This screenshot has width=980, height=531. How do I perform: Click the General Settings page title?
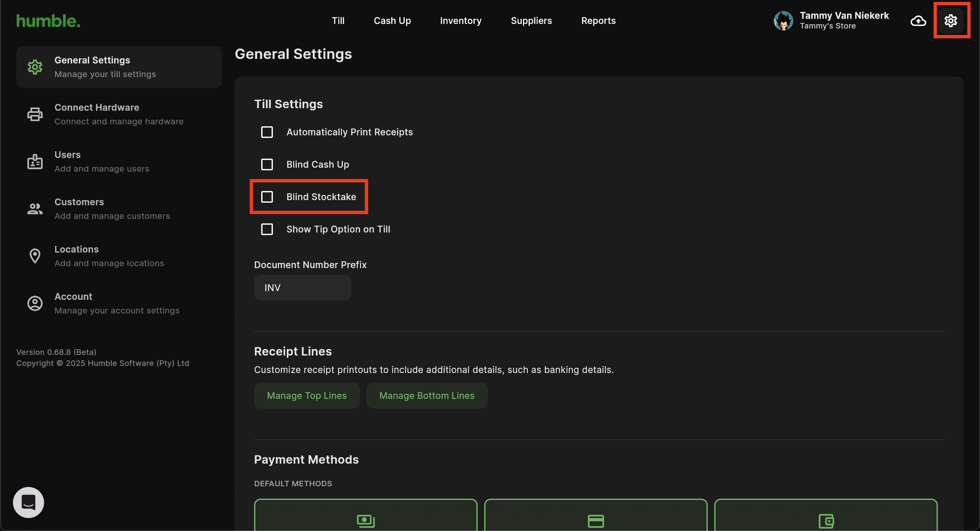pyautogui.click(x=293, y=54)
